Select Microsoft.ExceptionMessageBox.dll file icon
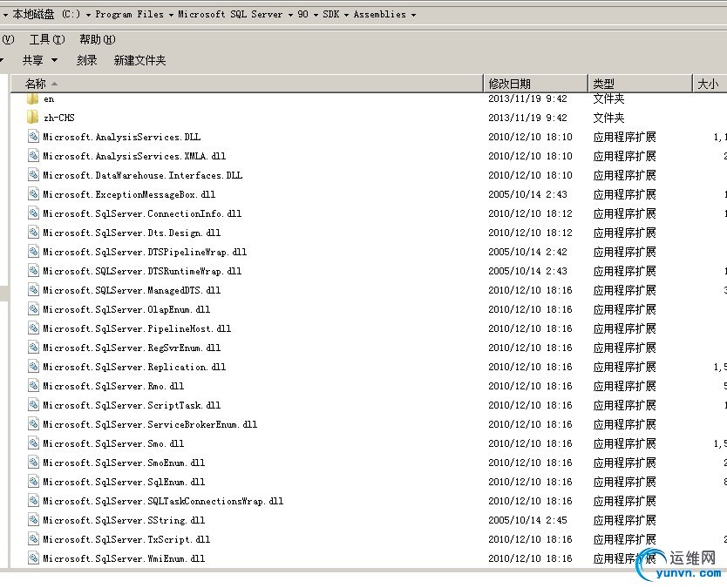 tap(33, 194)
